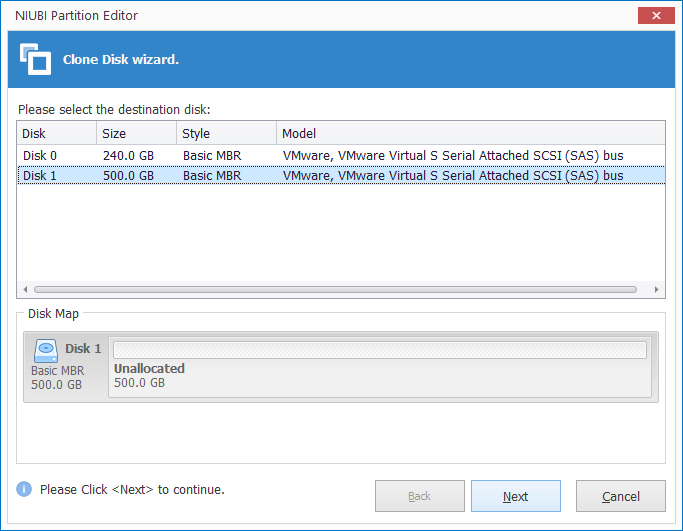This screenshot has height=531, width=683.
Task: Click the Unallocated 500.0 GB partition bar
Action: click(x=380, y=350)
